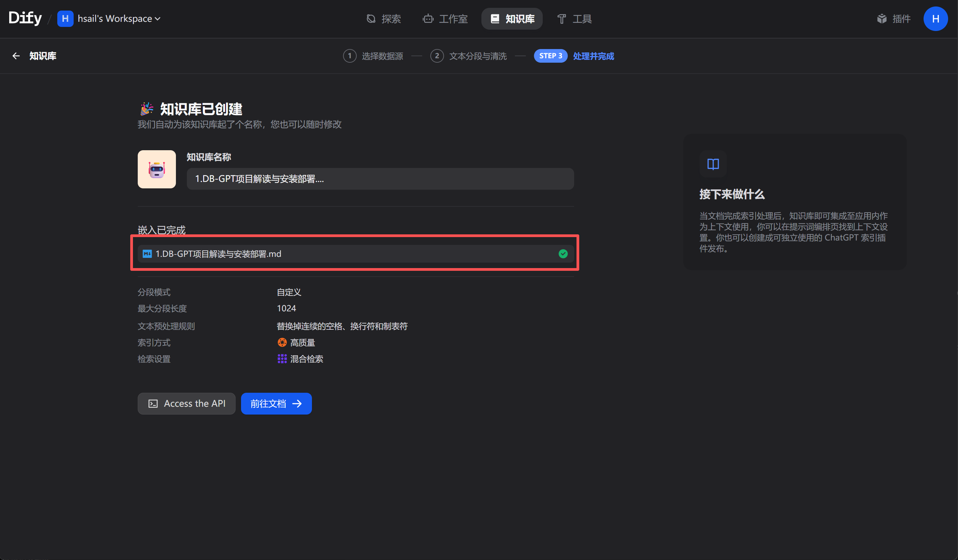Click the markdown file icon

pos(147,254)
